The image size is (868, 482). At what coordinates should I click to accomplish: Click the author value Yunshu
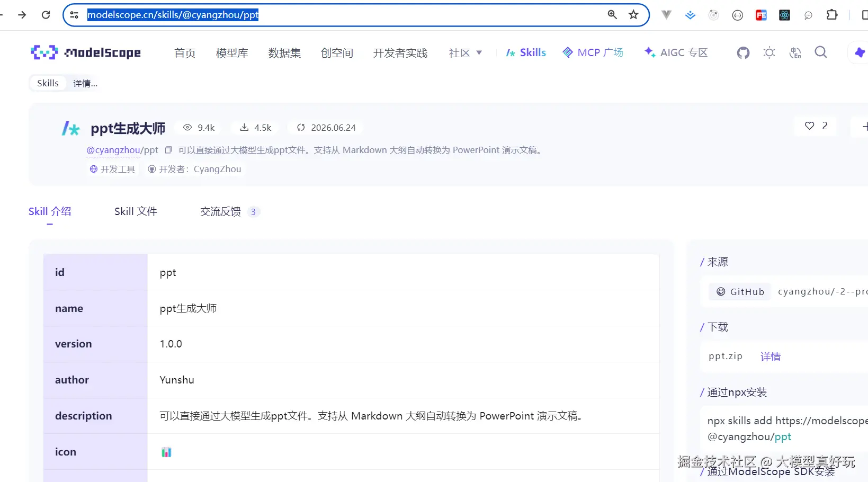(177, 380)
